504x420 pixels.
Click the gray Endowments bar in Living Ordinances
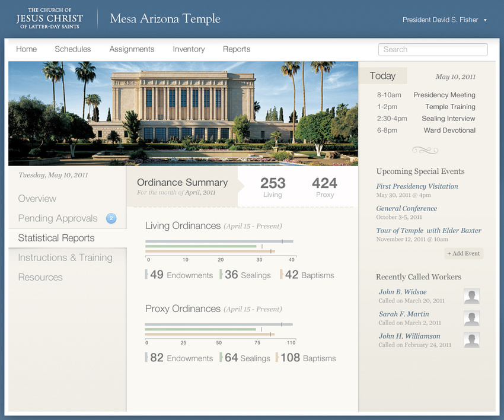219,241
